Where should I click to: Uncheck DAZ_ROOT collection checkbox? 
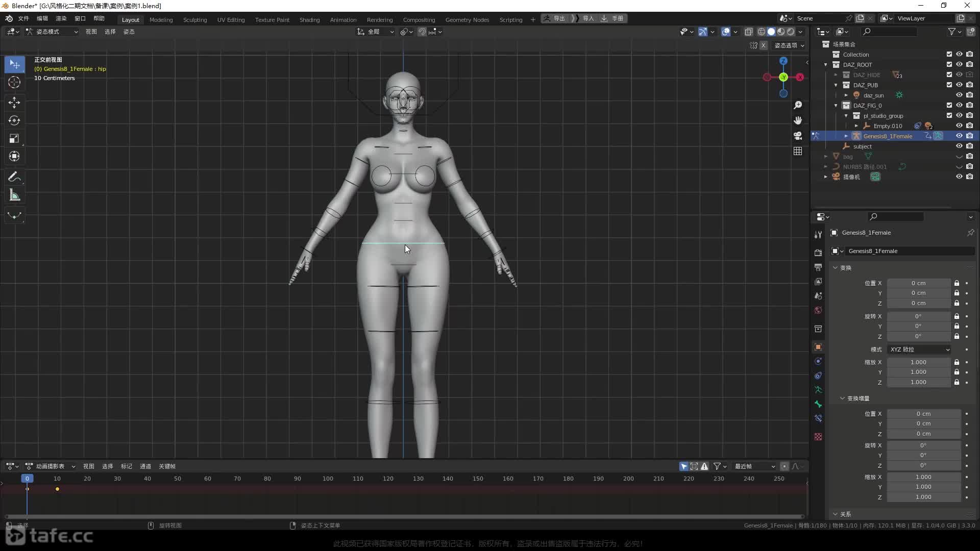[949, 65]
